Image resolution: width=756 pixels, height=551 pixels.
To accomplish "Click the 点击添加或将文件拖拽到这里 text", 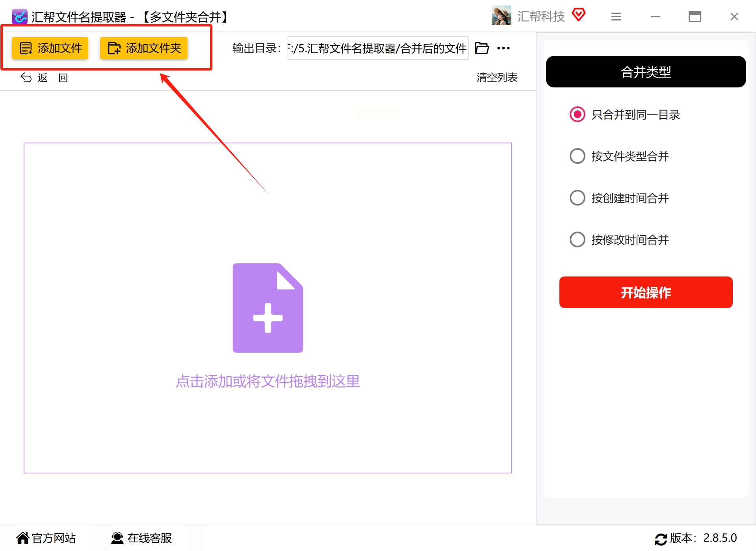I will tap(268, 381).
